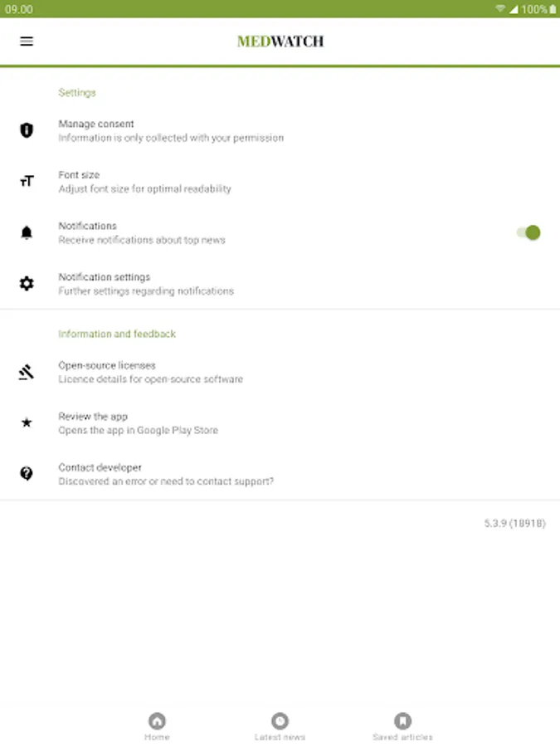Click the Notifications bell icon
This screenshot has height=747, width=560.
pyautogui.click(x=27, y=233)
